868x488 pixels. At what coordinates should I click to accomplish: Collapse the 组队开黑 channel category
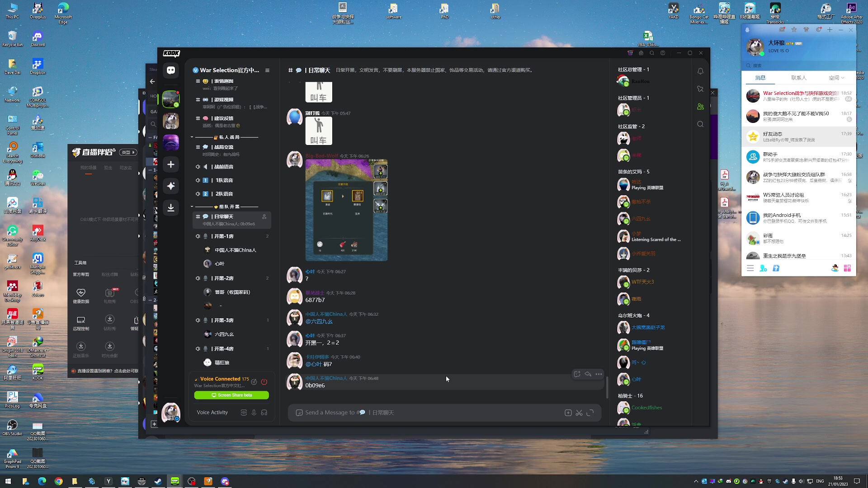coord(192,206)
